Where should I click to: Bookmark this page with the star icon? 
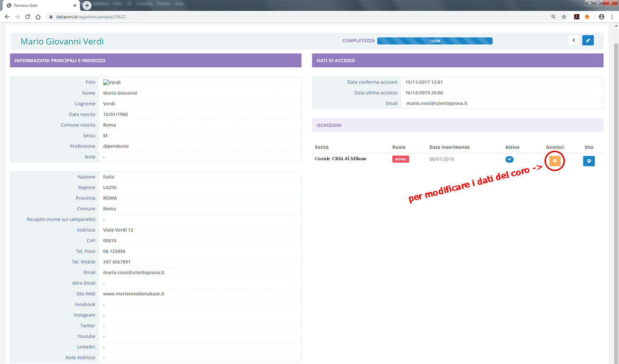[x=564, y=17]
